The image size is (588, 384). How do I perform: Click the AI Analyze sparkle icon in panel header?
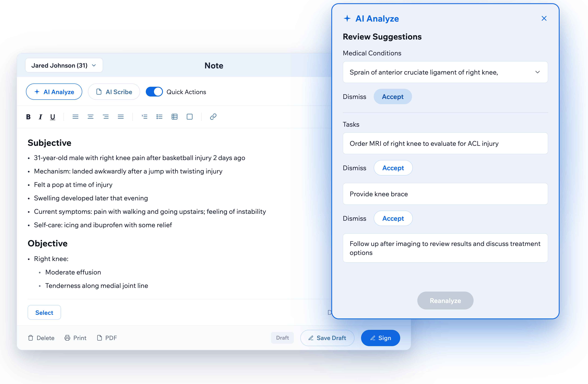347,18
